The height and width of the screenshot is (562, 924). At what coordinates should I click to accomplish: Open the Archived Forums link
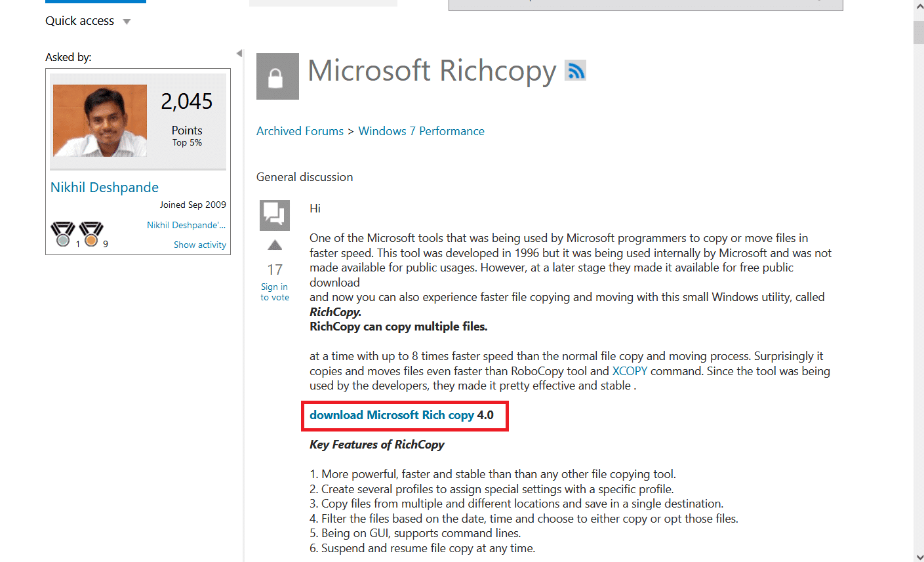point(300,130)
